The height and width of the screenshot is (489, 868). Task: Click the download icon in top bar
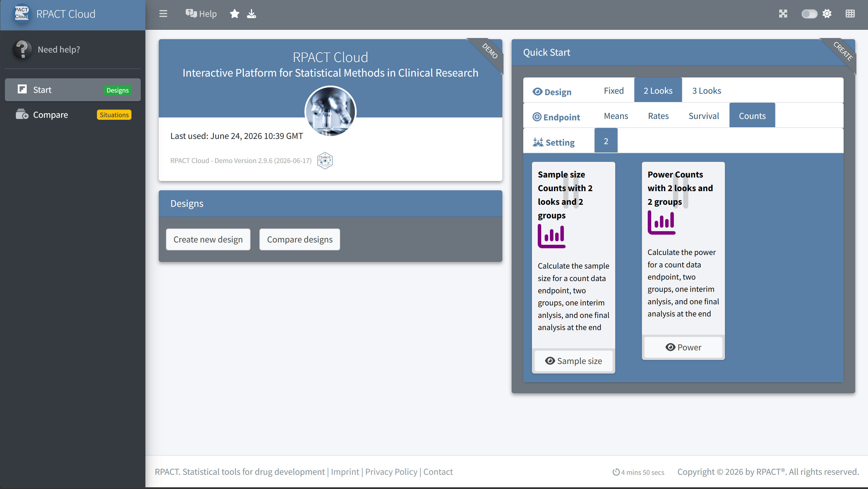click(251, 14)
